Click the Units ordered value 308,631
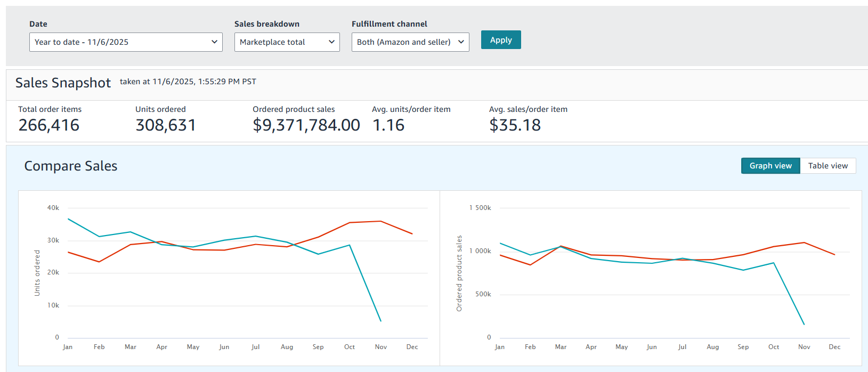868x372 pixels. click(x=166, y=125)
